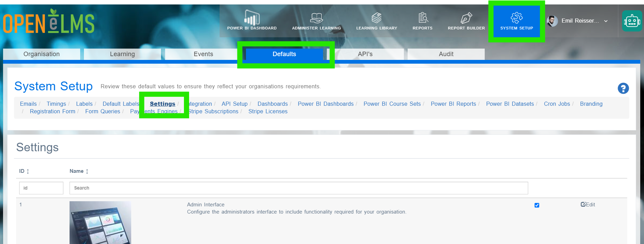644x244 pixels.
Task: Open the Labels link
Action: click(84, 104)
